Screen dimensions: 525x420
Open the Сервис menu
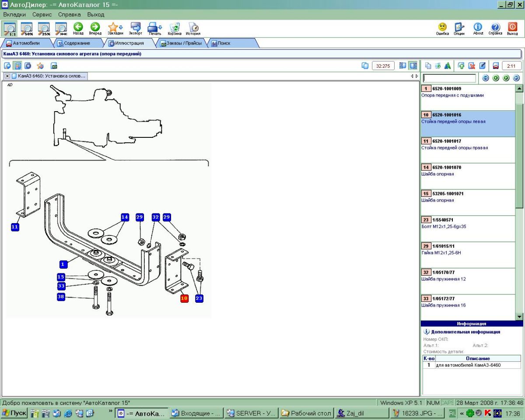tap(42, 14)
